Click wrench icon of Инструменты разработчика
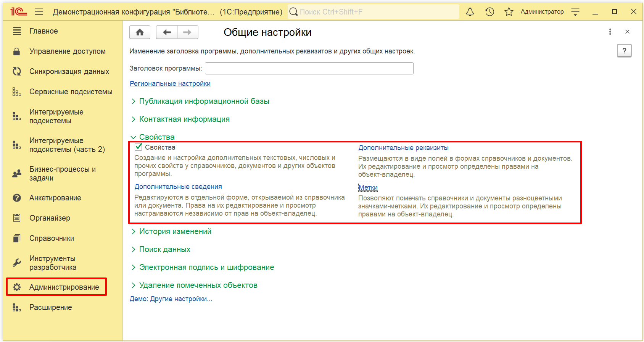Screen dimensions: 644x342 pyautogui.click(x=17, y=263)
